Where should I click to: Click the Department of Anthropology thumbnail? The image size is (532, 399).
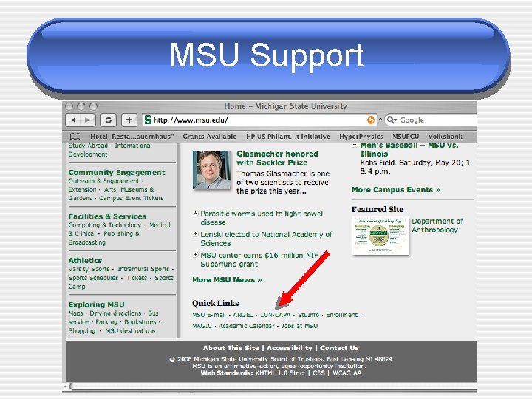coord(381,236)
